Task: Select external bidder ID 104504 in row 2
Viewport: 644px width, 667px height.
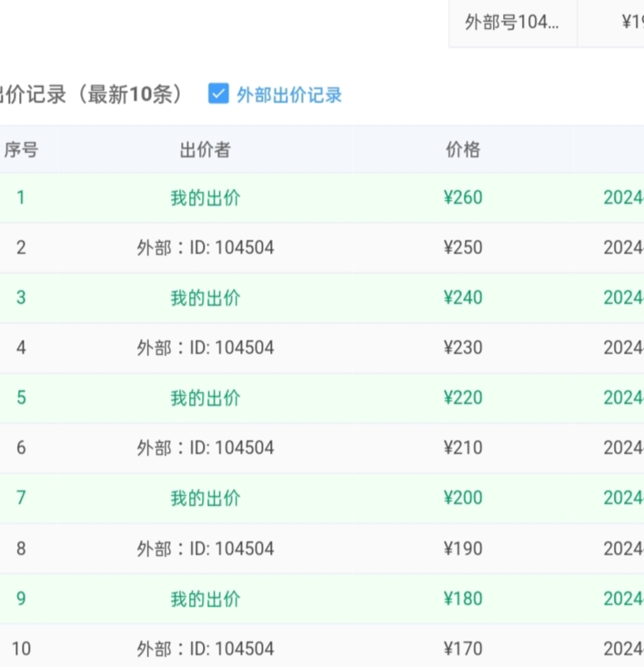Action: click(x=205, y=248)
